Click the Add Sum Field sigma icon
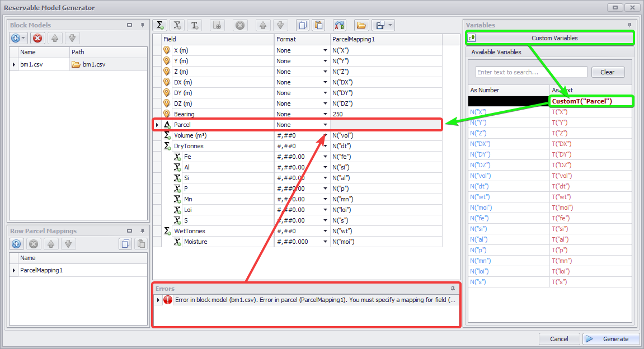Image resolution: width=644 pixels, height=349 pixels. [x=161, y=25]
